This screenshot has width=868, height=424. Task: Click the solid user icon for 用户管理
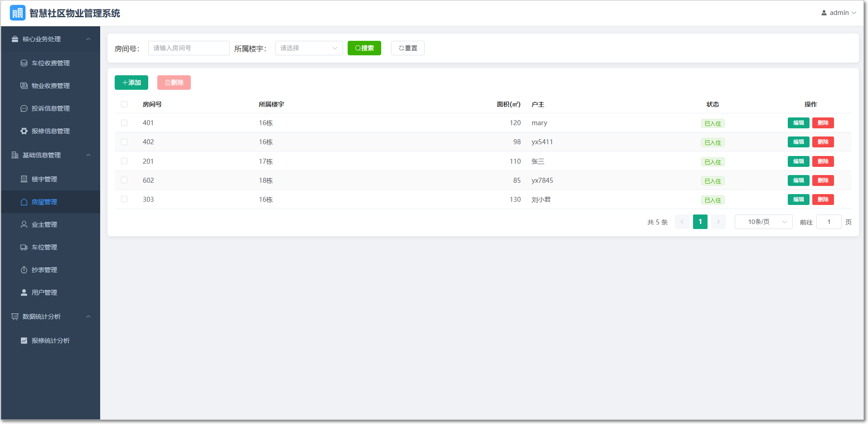click(24, 292)
